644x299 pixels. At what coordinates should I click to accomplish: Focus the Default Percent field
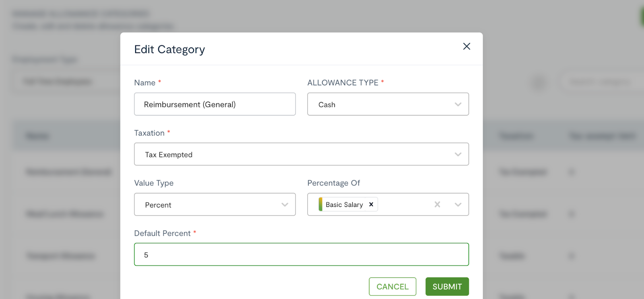pos(301,254)
